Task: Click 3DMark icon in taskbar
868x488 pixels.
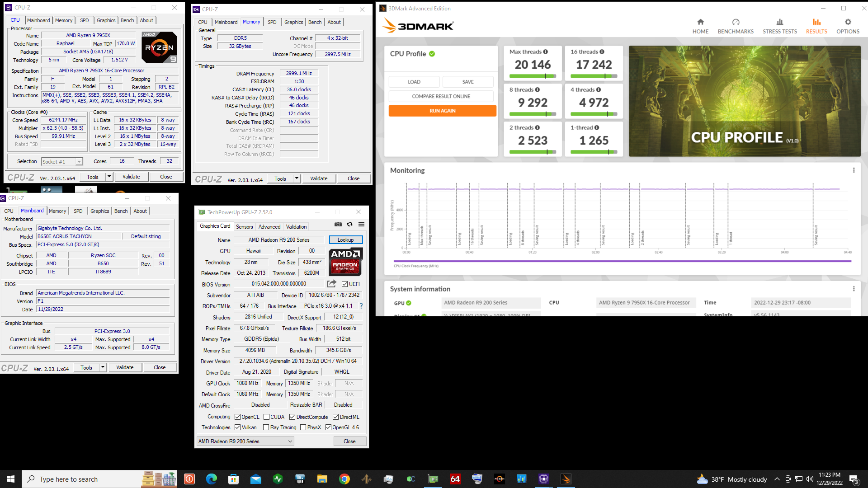Action: tap(566, 479)
